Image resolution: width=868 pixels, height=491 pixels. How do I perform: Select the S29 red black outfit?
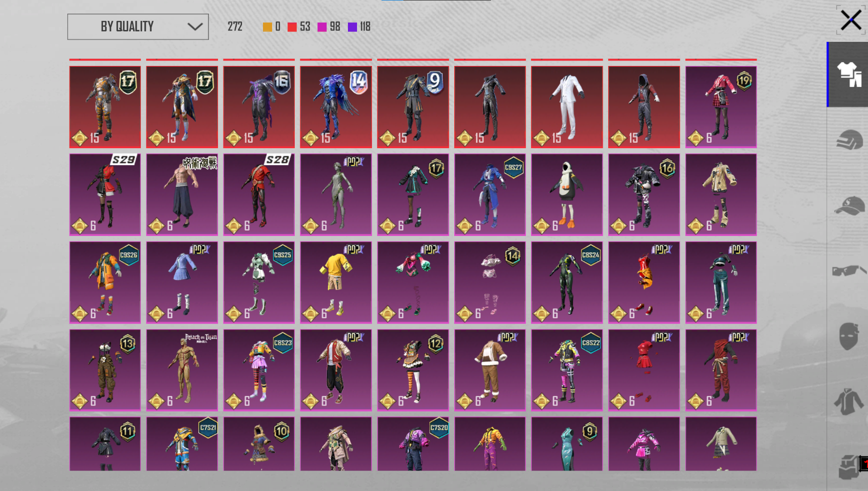tap(105, 195)
